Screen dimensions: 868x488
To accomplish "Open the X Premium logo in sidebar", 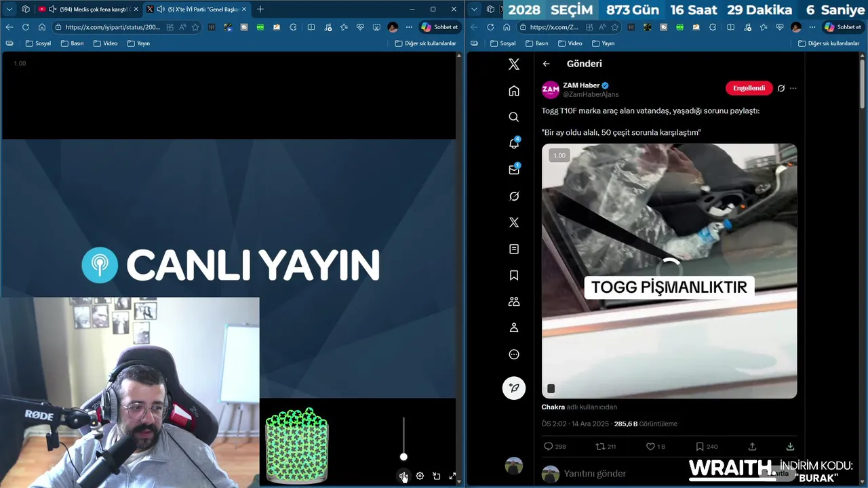I will coord(514,222).
